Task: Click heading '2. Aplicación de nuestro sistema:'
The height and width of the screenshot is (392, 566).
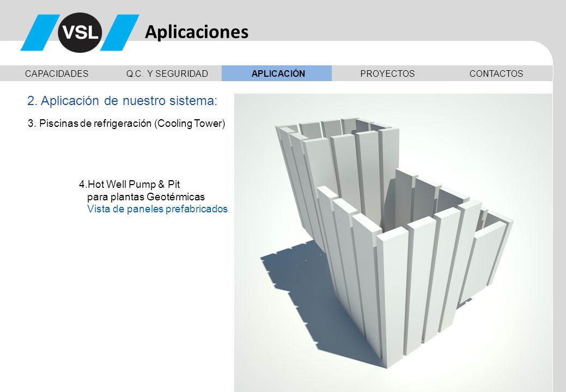Action: tap(123, 101)
